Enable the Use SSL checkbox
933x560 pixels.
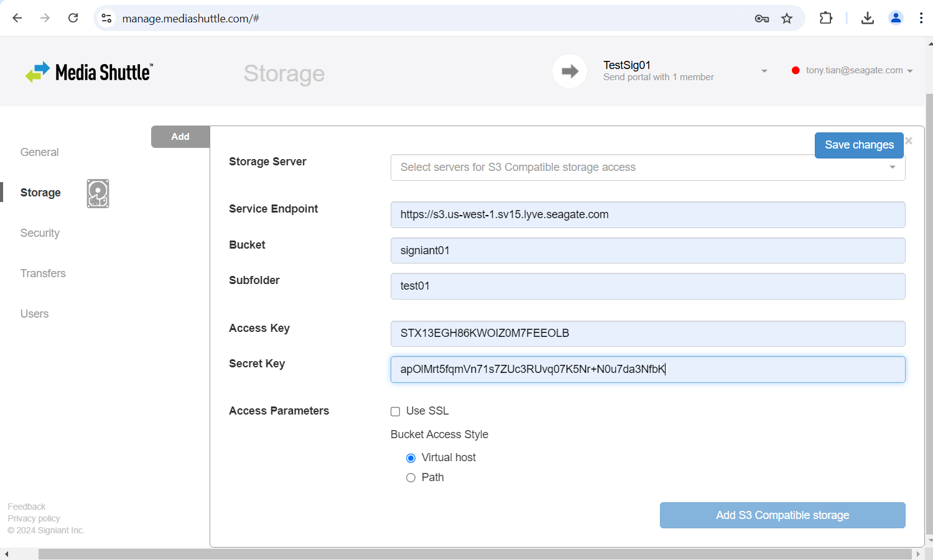coord(395,411)
